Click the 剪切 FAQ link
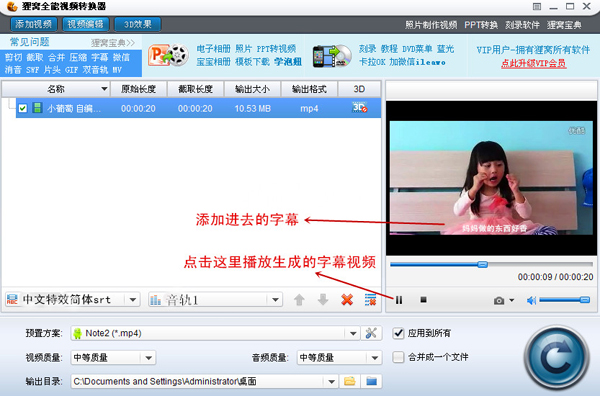 [13, 57]
